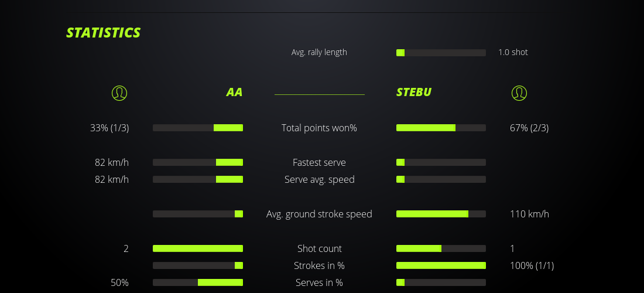Click STEBU's Avg. ground stroke speed bar

point(441,214)
